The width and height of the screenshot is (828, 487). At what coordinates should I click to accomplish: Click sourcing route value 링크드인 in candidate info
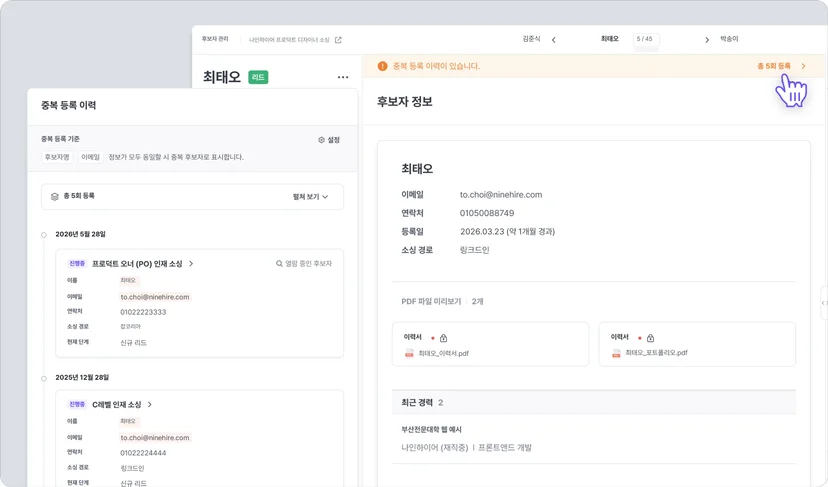[474, 250]
